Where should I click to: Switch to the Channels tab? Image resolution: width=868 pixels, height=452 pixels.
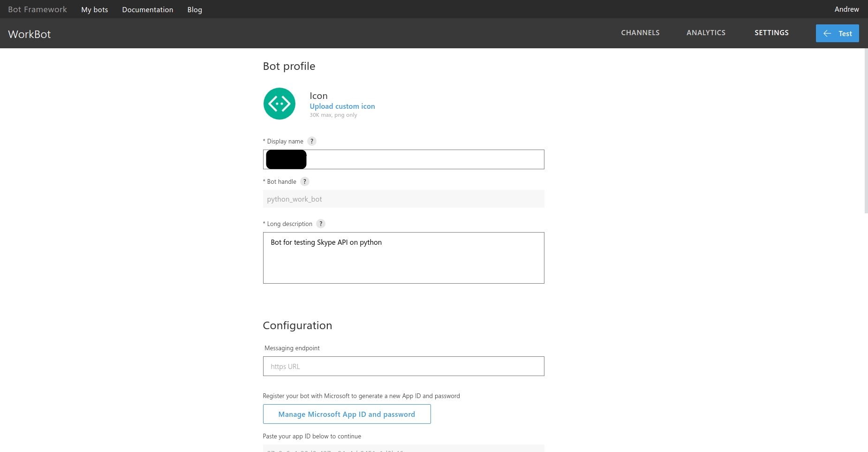[641, 33]
